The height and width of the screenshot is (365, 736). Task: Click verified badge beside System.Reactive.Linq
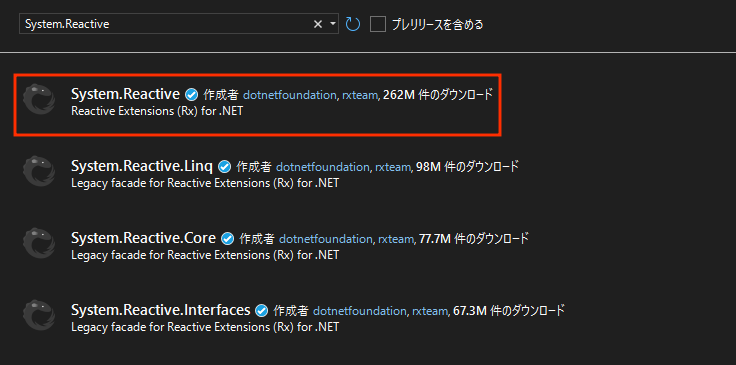pos(224,167)
